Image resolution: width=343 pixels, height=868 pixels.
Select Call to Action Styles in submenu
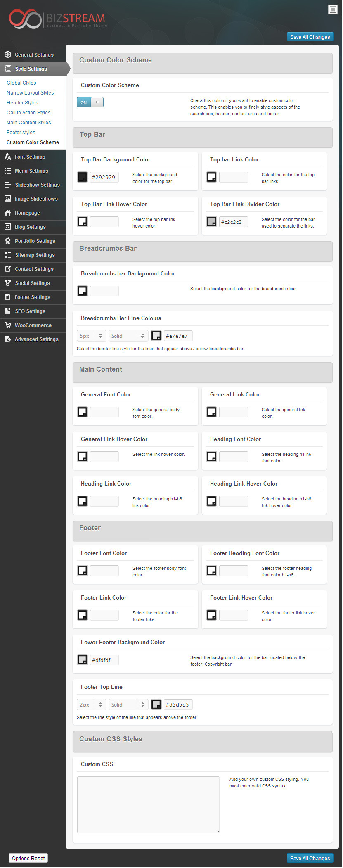(x=28, y=113)
